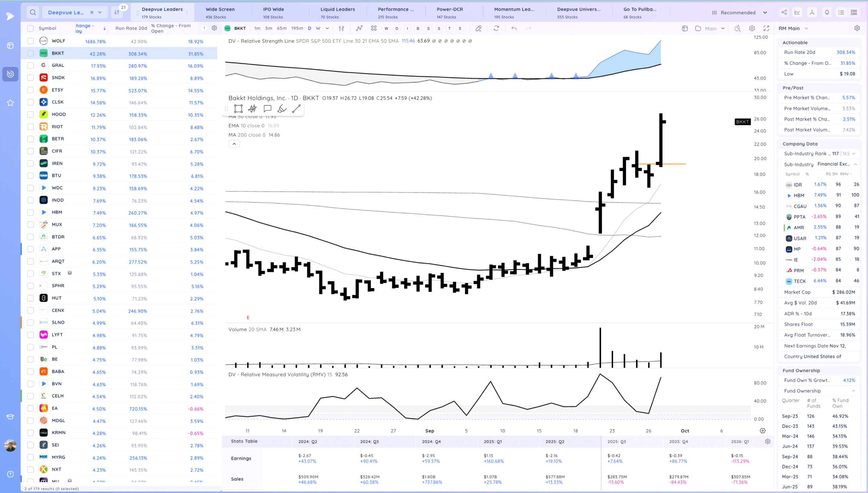Switch to the Wide Screen tab
The height and width of the screenshot is (493, 868).
[220, 13]
